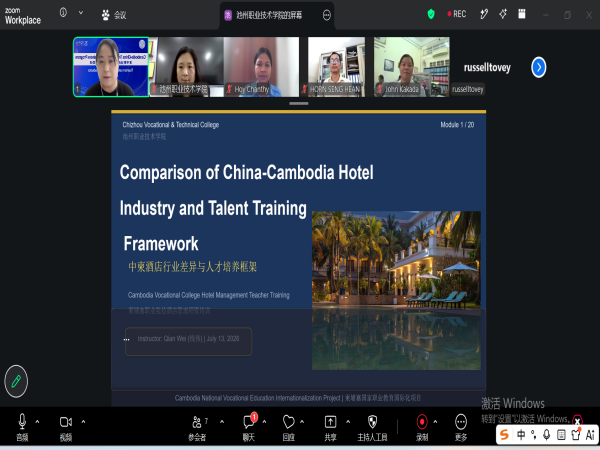The image size is (600, 450).
Task: Open AI companion sparkle icon
Action: click(503, 14)
